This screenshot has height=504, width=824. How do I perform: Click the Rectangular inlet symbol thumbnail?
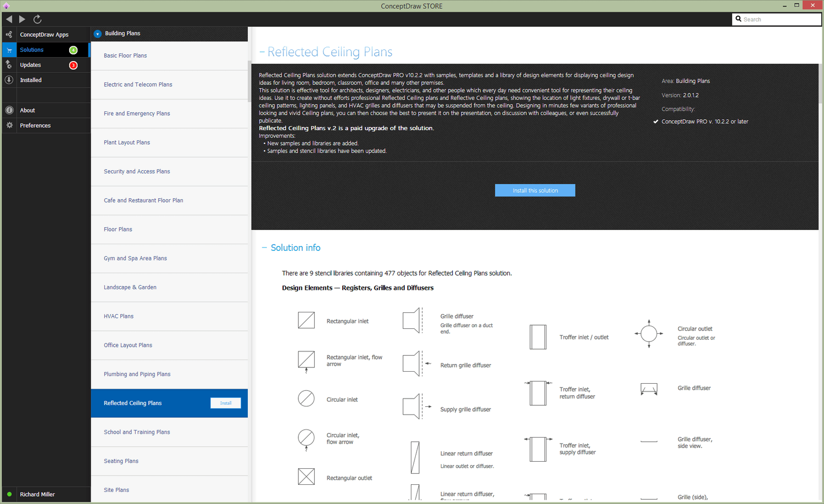(306, 320)
